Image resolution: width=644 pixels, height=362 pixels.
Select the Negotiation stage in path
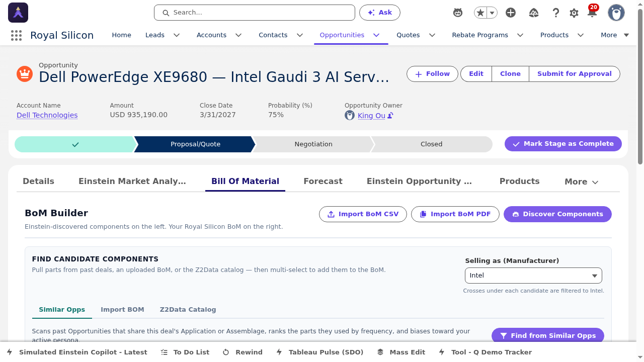pos(313,144)
